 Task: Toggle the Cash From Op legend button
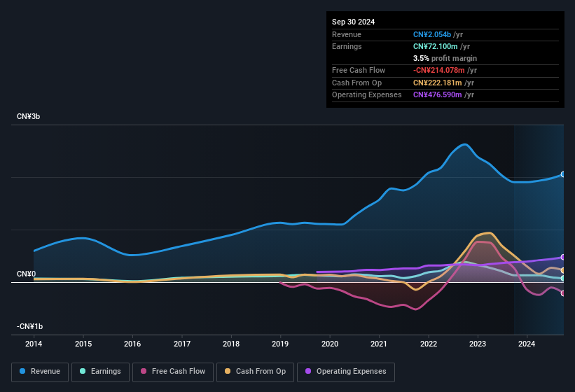(x=255, y=372)
